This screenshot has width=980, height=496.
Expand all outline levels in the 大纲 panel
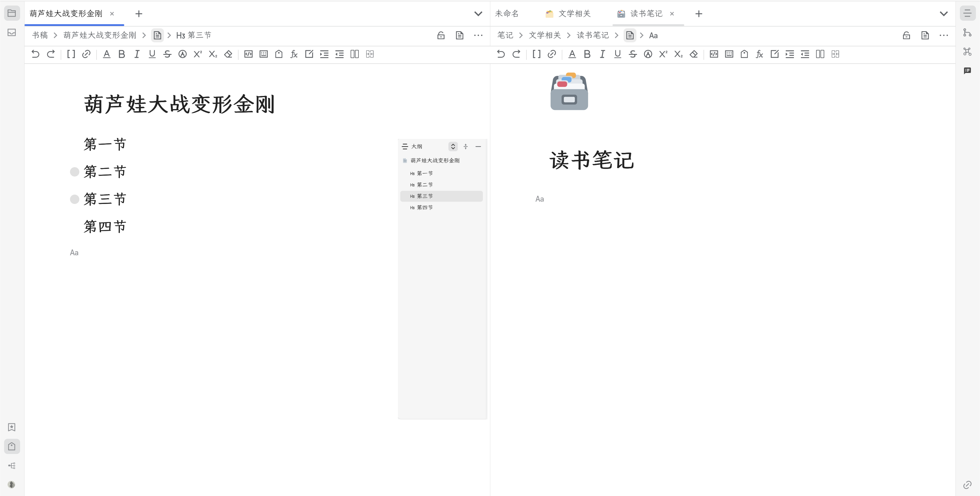click(x=453, y=146)
